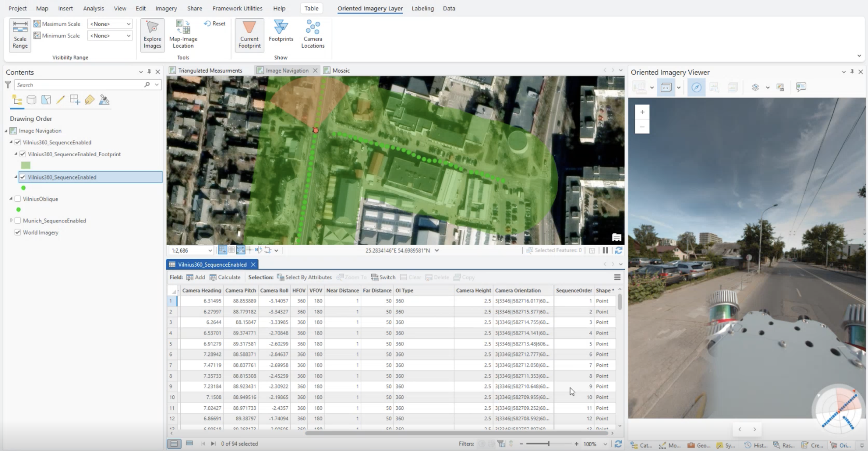Open the Maximum Scale dropdown
The height and width of the screenshot is (451, 868).
pos(128,24)
